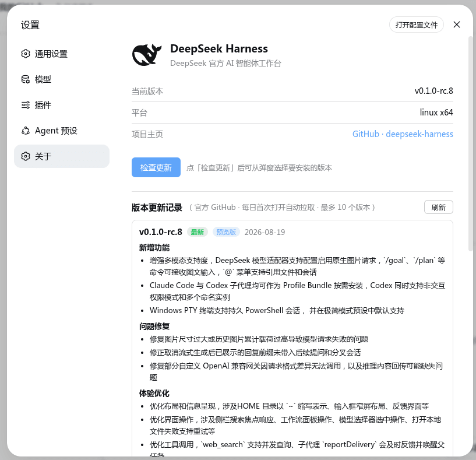Click the Windows PTY changelog item
Image resolution: width=476 pixels, height=460 pixels.
coord(277,311)
